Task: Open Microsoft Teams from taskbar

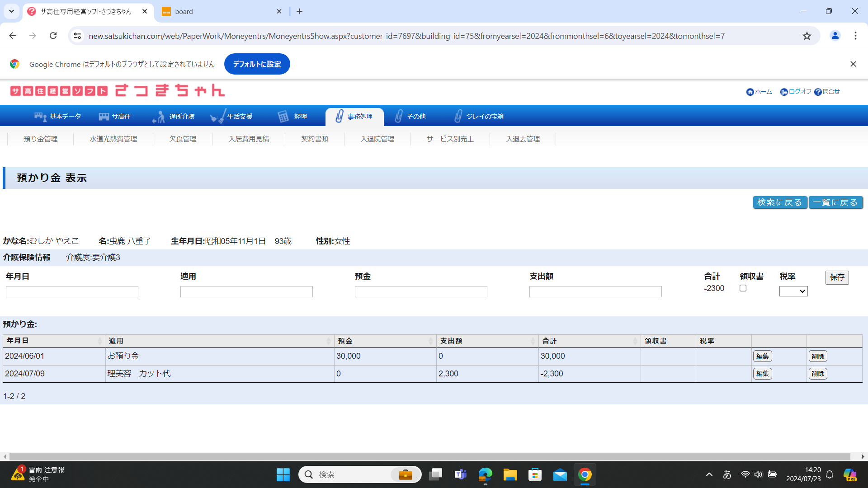Action: [460, 474]
